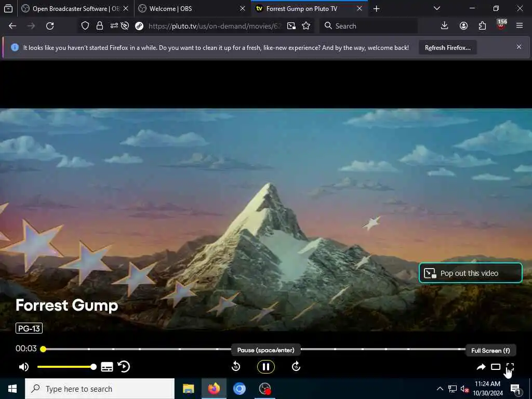Open File Explorer from the taskbar

tap(188, 389)
